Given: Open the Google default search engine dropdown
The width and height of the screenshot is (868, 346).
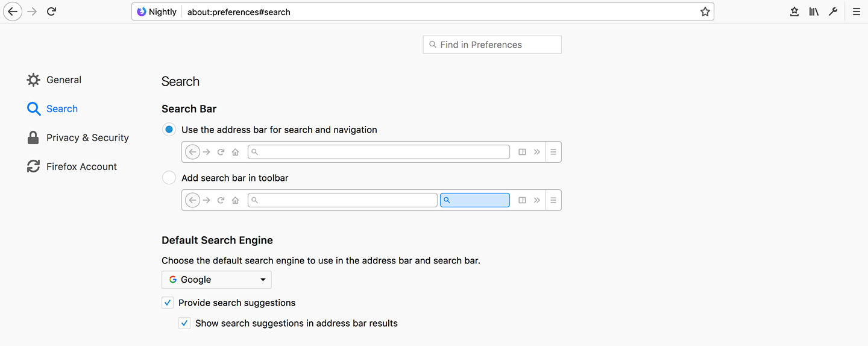Looking at the screenshot, I should coord(216,280).
